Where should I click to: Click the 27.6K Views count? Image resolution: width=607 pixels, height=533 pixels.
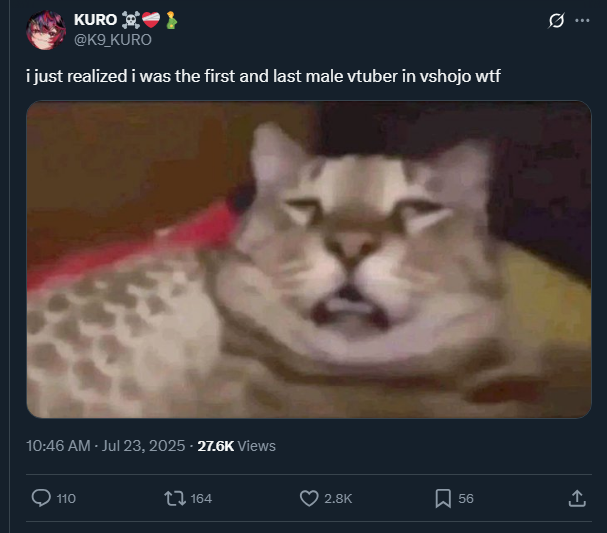[x=237, y=446]
